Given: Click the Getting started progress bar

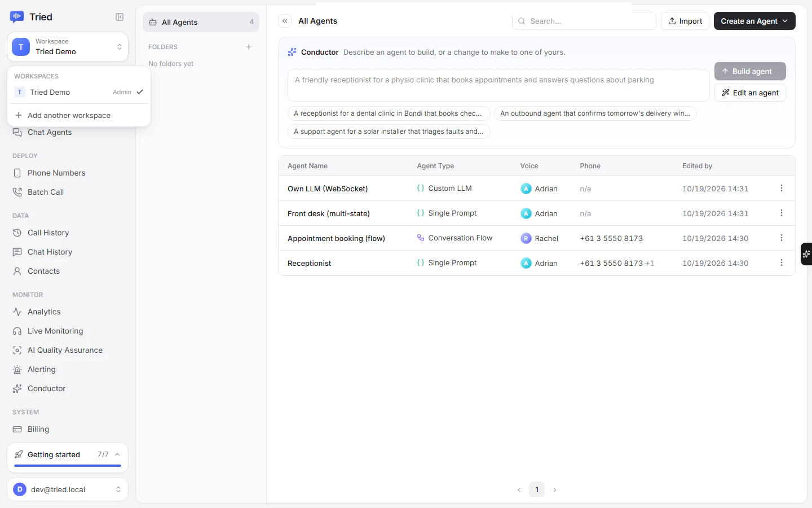Looking at the screenshot, I should click(68, 466).
